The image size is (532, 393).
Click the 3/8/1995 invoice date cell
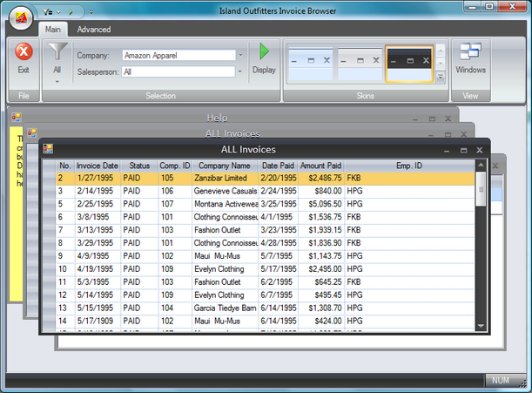pos(98,217)
